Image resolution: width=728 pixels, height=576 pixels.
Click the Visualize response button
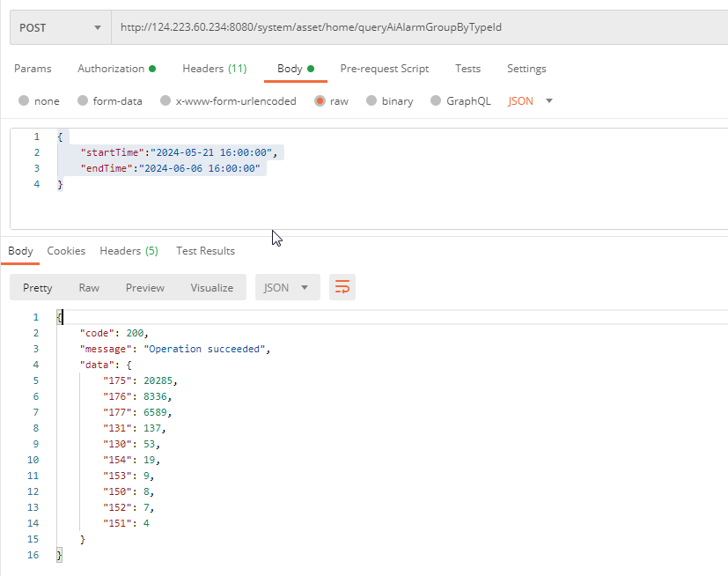[x=211, y=287]
